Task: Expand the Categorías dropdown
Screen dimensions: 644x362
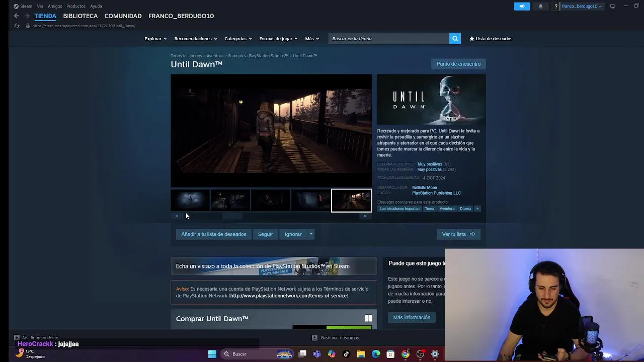Action: click(238, 39)
